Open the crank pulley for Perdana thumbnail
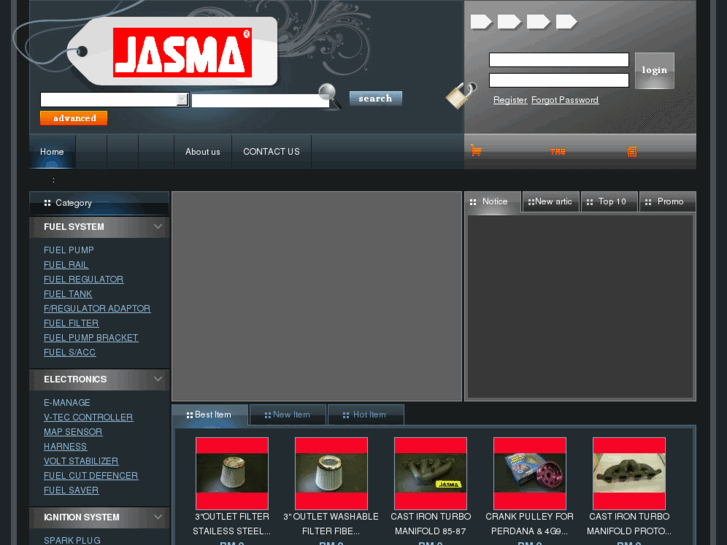 [x=529, y=473]
